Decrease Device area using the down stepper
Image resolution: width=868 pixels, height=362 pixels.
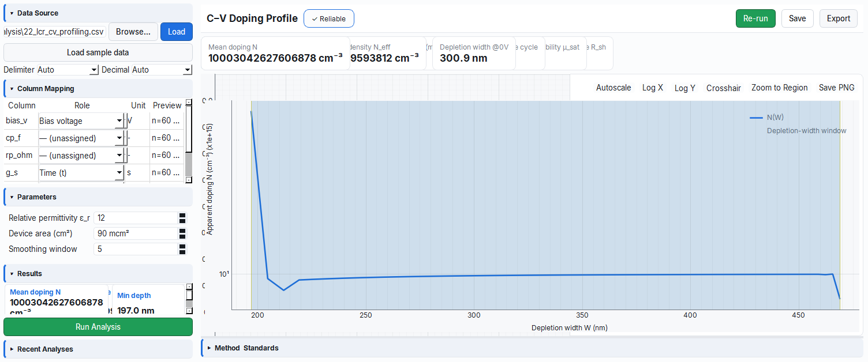click(182, 236)
